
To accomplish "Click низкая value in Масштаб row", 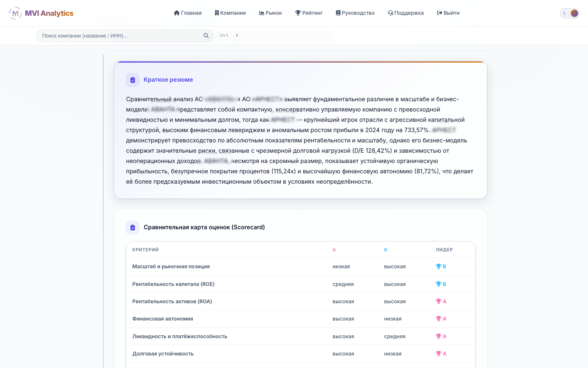I will pyautogui.click(x=341, y=266).
